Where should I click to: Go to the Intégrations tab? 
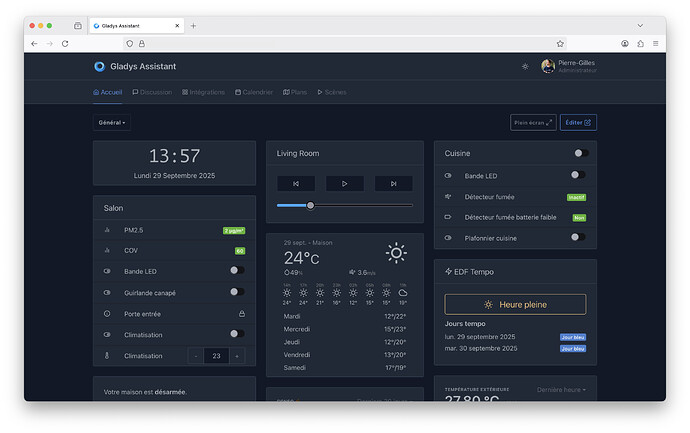click(204, 92)
